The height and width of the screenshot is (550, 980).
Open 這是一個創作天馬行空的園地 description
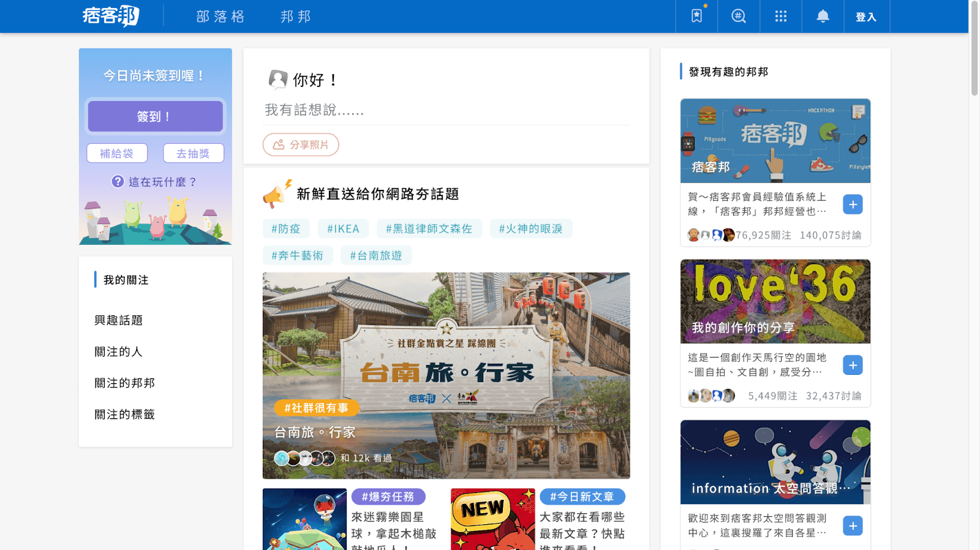(x=758, y=364)
